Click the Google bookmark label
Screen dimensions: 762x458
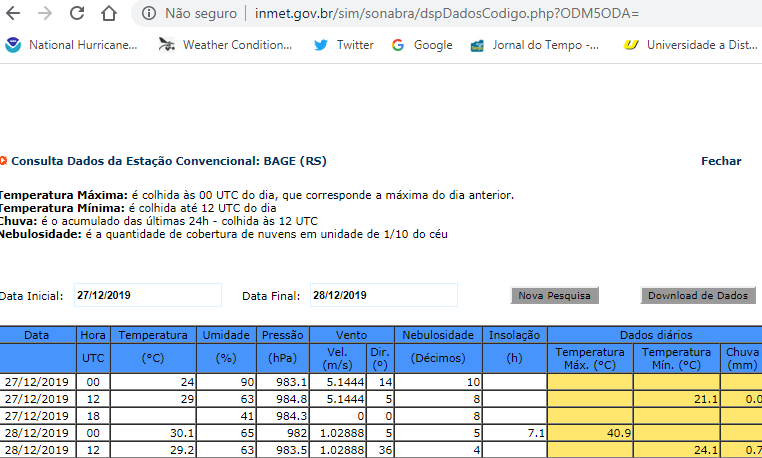point(433,45)
